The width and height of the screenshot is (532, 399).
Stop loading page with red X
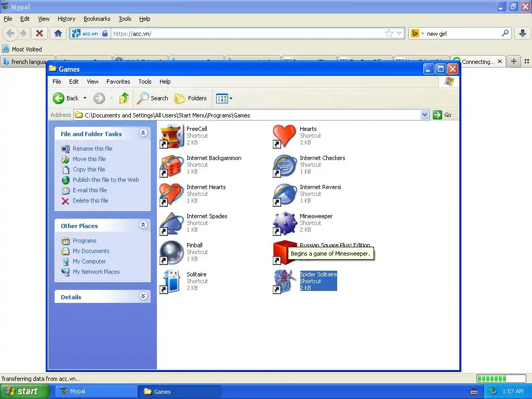click(x=39, y=33)
